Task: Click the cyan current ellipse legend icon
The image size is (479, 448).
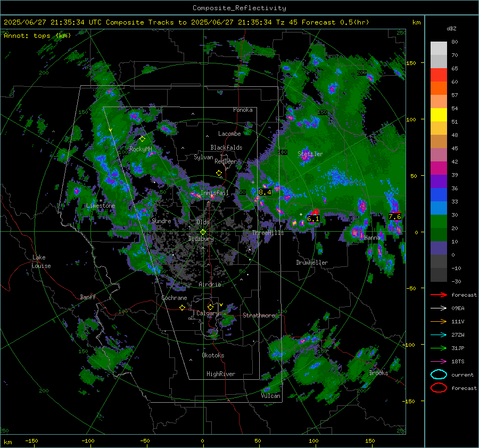Action: (x=439, y=374)
